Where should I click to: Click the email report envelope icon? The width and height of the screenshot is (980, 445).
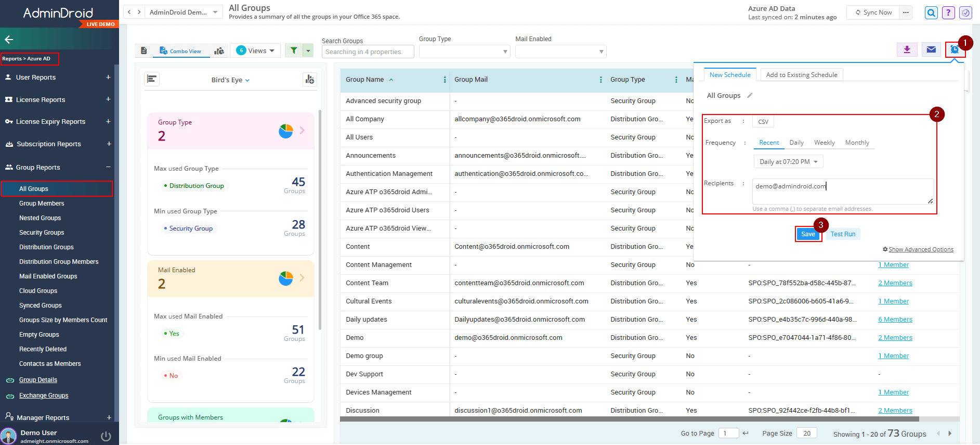[931, 49]
